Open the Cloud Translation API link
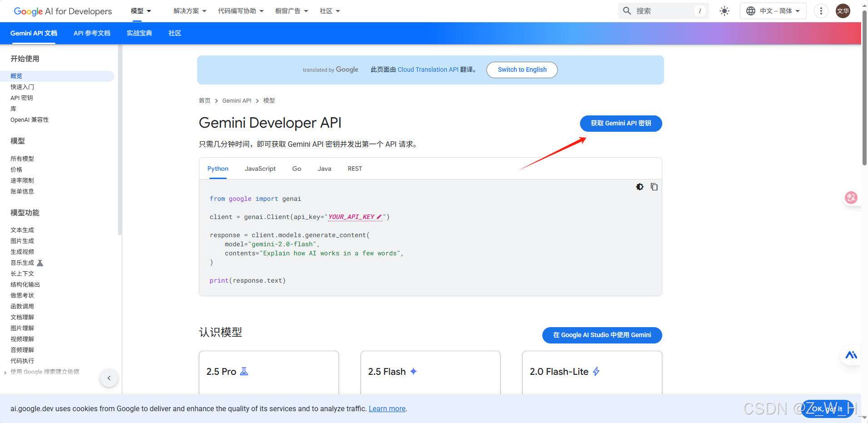Viewport: 868px width, 423px height. point(428,70)
